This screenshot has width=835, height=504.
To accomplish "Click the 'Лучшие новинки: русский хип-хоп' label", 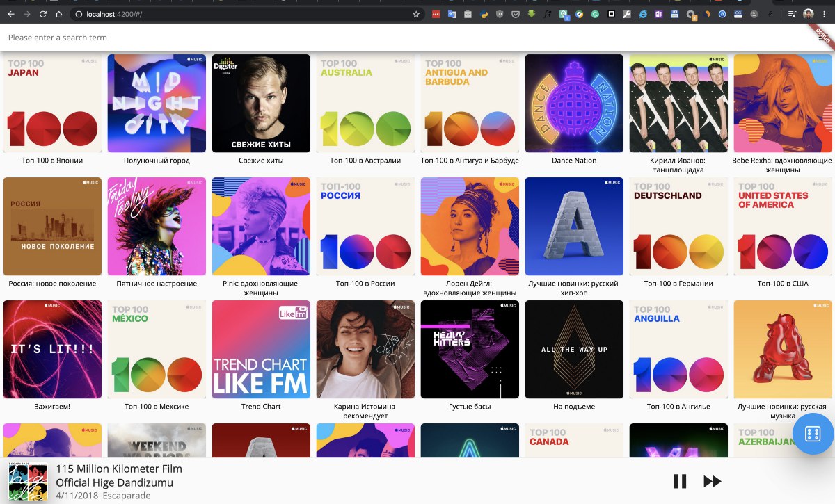I will point(574,288).
